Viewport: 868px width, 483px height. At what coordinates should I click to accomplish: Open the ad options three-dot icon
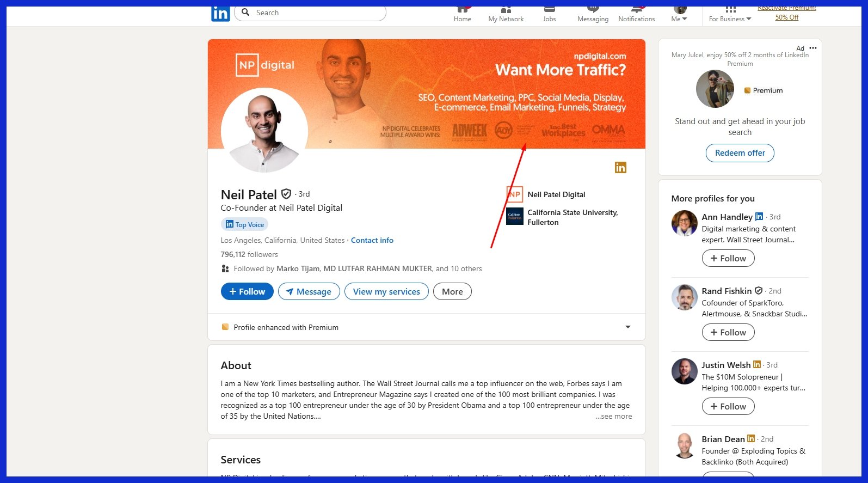coord(812,48)
